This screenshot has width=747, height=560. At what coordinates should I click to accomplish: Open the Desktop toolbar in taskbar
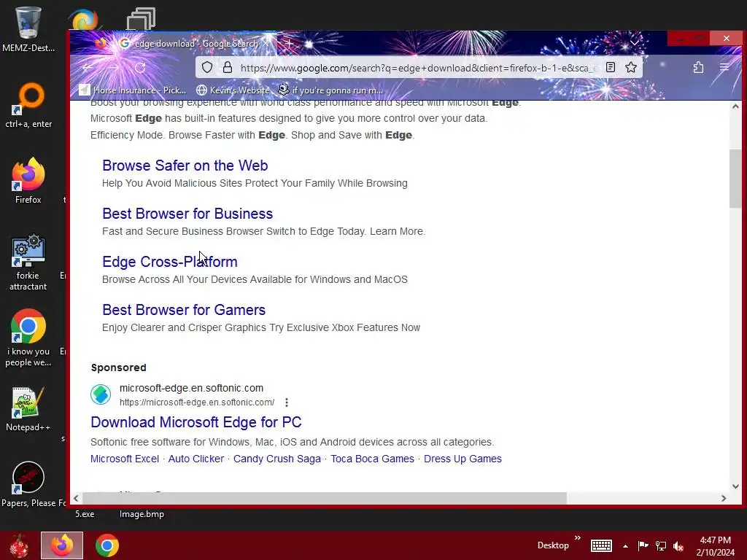coord(553,545)
